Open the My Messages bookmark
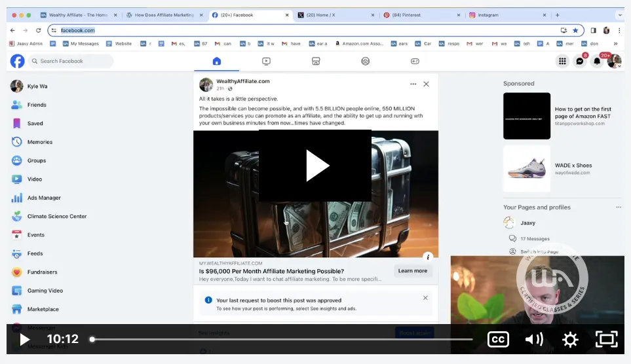 81,43
